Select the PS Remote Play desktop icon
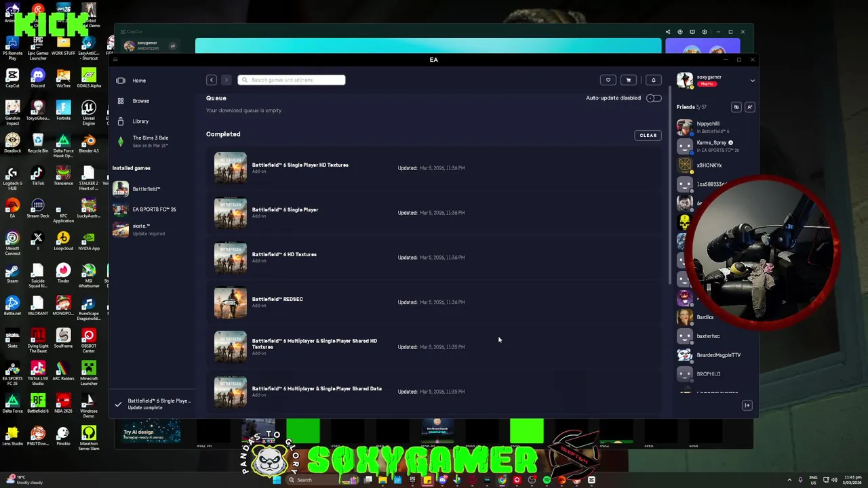 tap(12, 47)
